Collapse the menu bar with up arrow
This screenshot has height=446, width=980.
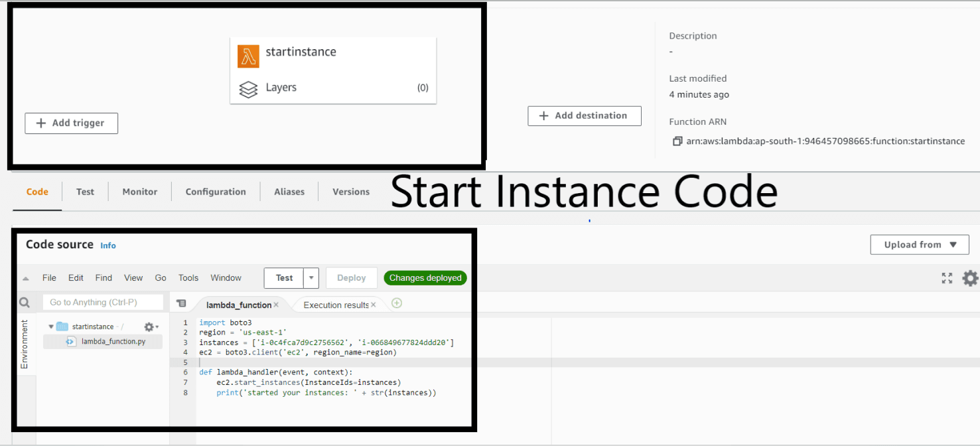tap(26, 279)
